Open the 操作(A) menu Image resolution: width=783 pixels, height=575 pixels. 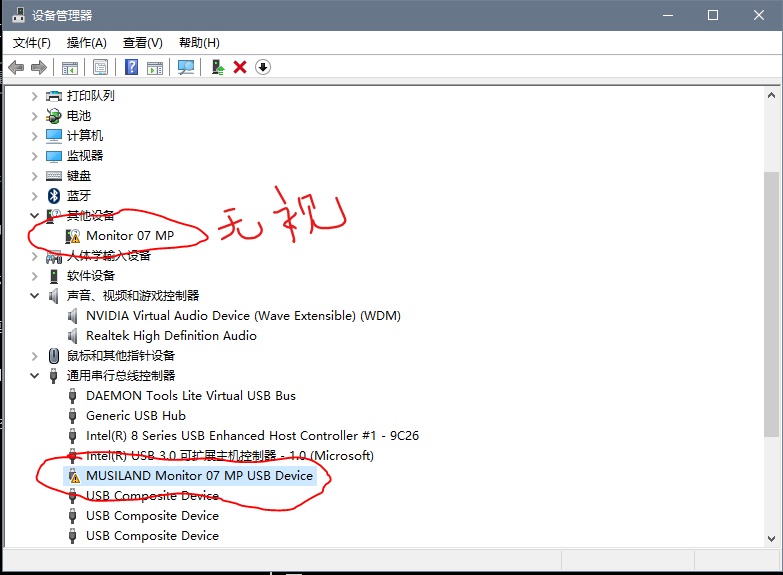(87, 43)
